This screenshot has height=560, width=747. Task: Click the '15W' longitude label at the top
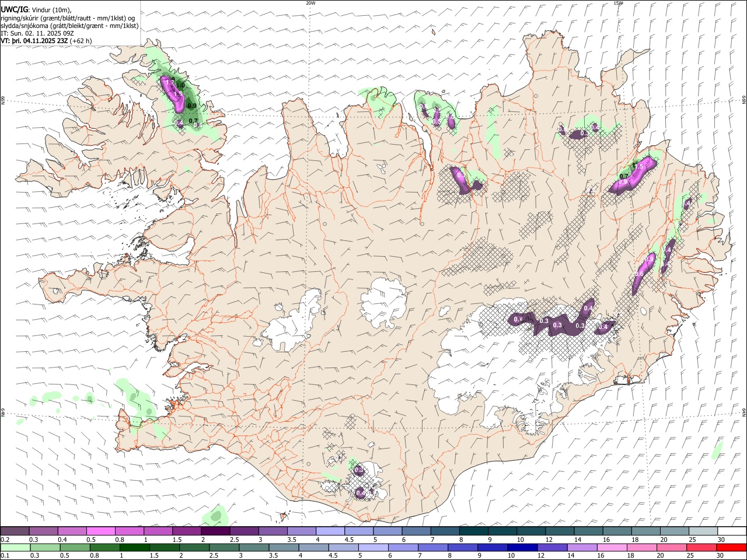pos(618,3)
